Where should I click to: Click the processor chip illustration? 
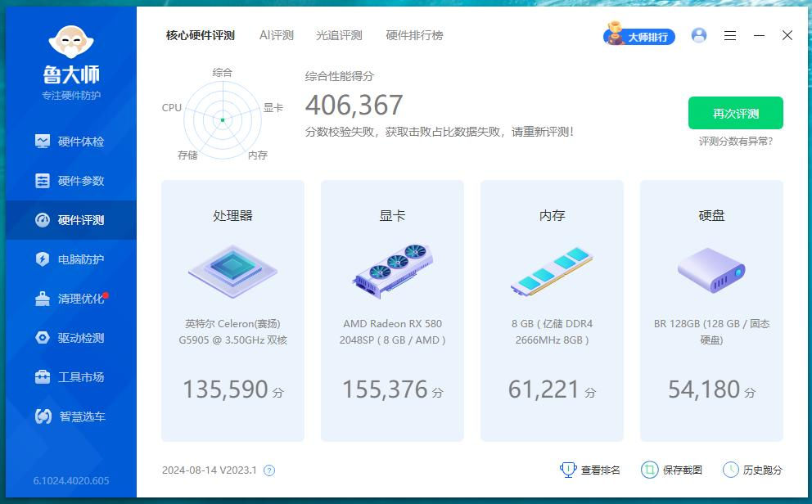pyautogui.click(x=232, y=271)
